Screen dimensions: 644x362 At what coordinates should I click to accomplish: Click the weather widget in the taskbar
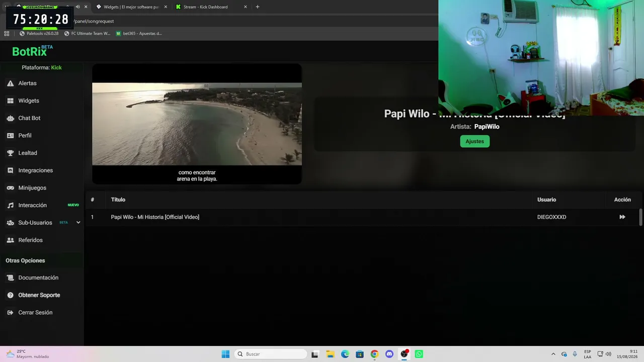coord(28,354)
